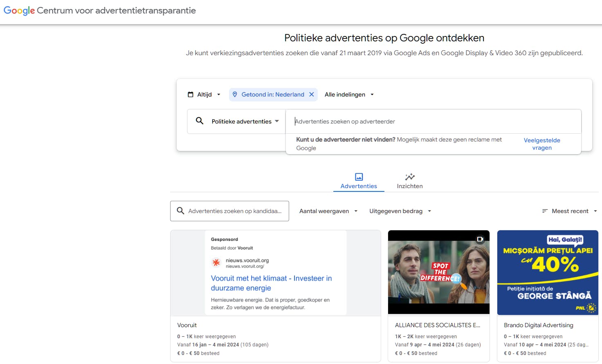Click the location pin icon in Nederland chip
This screenshot has height=364, width=602.
pyautogui.click(x=235, y=94)
